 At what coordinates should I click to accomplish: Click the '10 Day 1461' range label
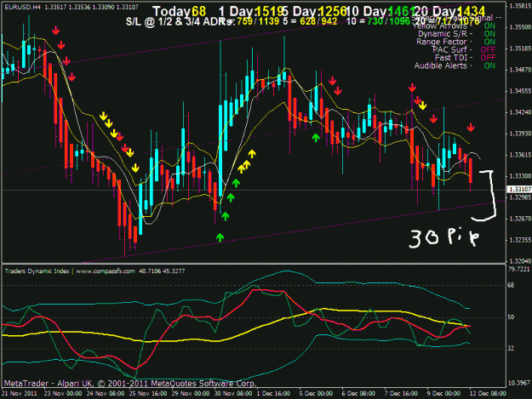380,12
